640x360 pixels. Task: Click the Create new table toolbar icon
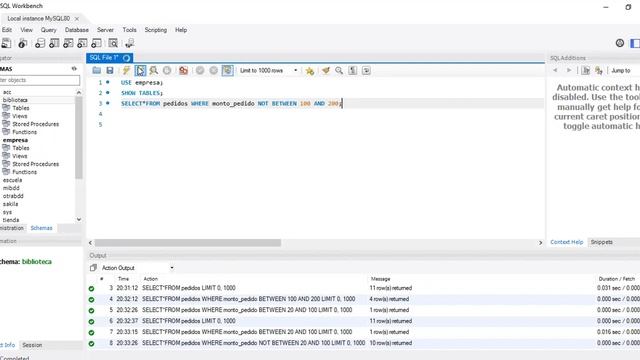[54, 43]
